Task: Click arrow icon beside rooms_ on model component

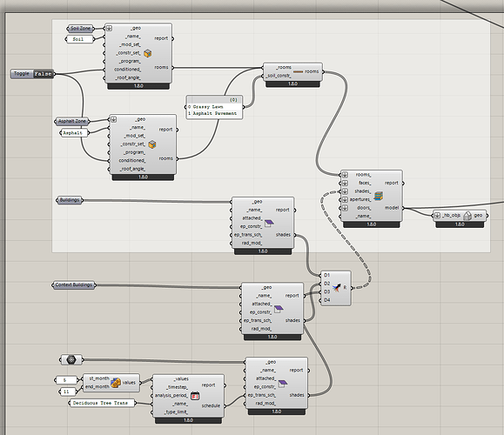Action: 345,175
